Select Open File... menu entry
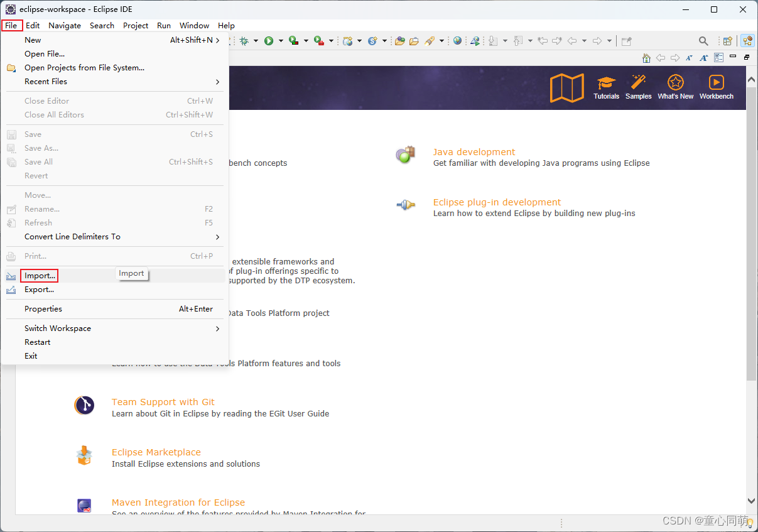 (114, 54)
